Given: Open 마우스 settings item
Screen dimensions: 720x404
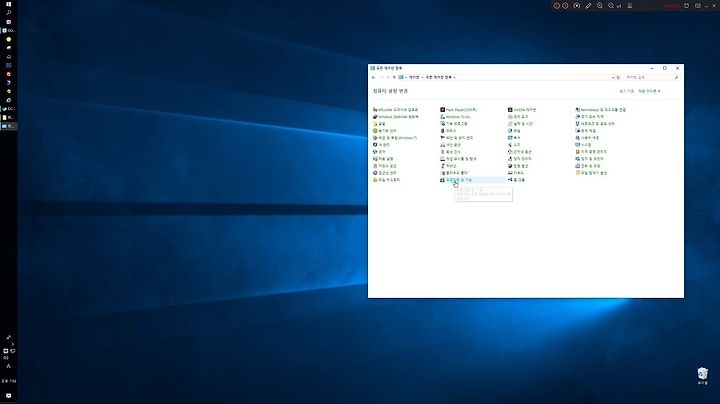Looking at the screenshot, I should [448, 131].
